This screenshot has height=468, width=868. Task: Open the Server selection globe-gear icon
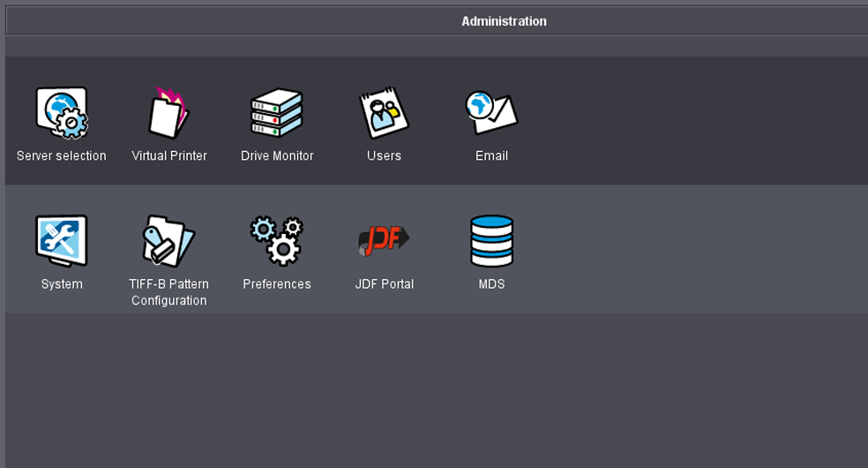62,114
